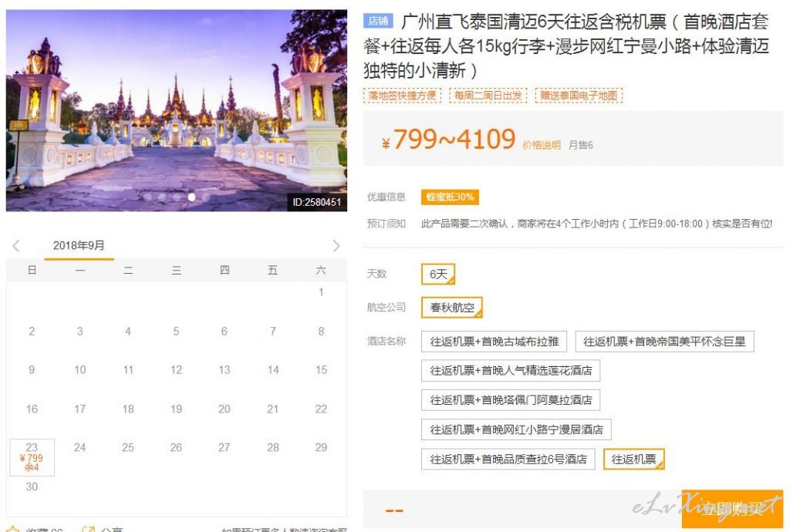
Task: Select 往返机票+首晚品质查拉6号酒店 option
Action: tap(508, 459)
